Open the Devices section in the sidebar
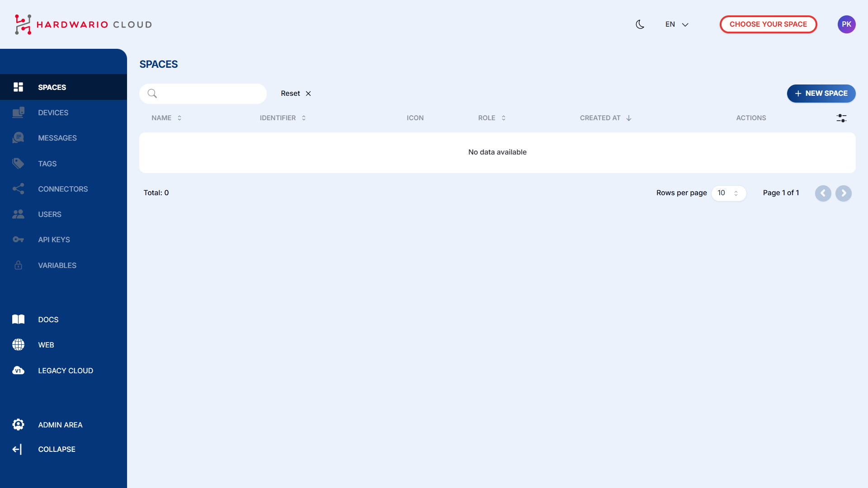Image resolution: width=868 pixels, height=488 pixels. [x=53, y=113]
